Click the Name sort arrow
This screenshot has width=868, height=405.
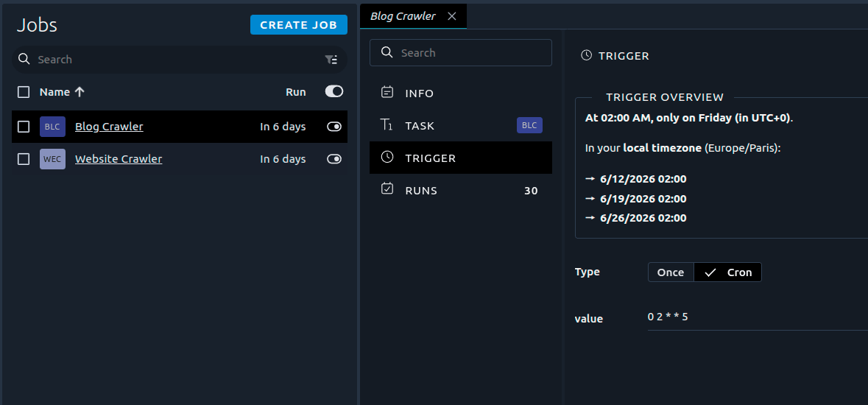[x=80, y=92]
